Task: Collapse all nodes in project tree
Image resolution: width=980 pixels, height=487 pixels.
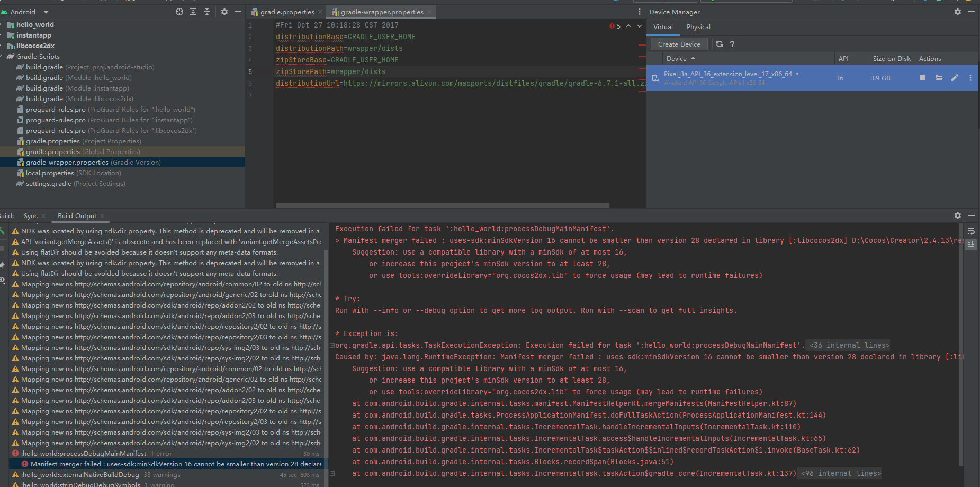Action: 207,12
